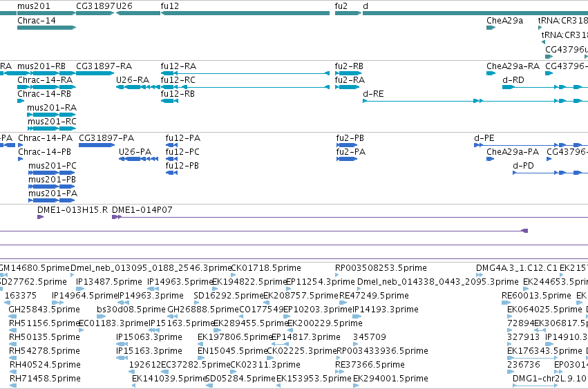Image resolution: width=588 pixels, height=389 pixels.
Task: Select the mus201-RB transcript
Action: 46,73
